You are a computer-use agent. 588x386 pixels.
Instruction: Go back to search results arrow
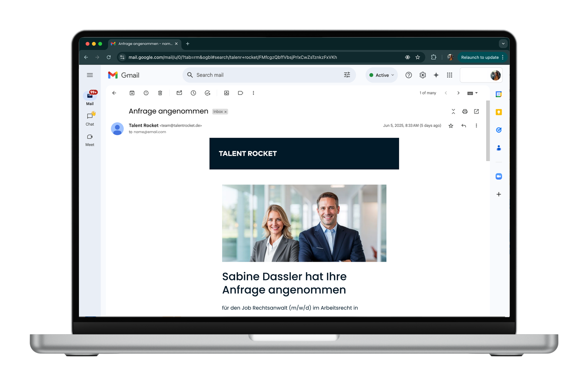[114, 93]
